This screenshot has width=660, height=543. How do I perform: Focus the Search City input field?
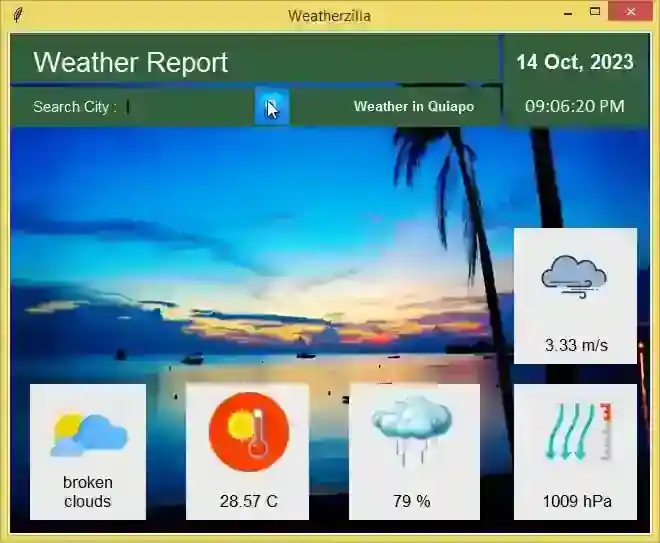(187, 107)
